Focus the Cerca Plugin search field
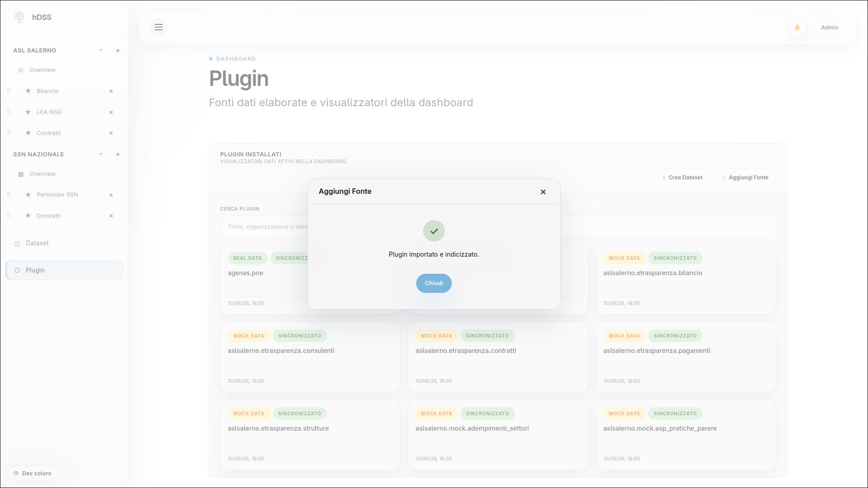Viewport: 868px width, 488px height. 498,226
